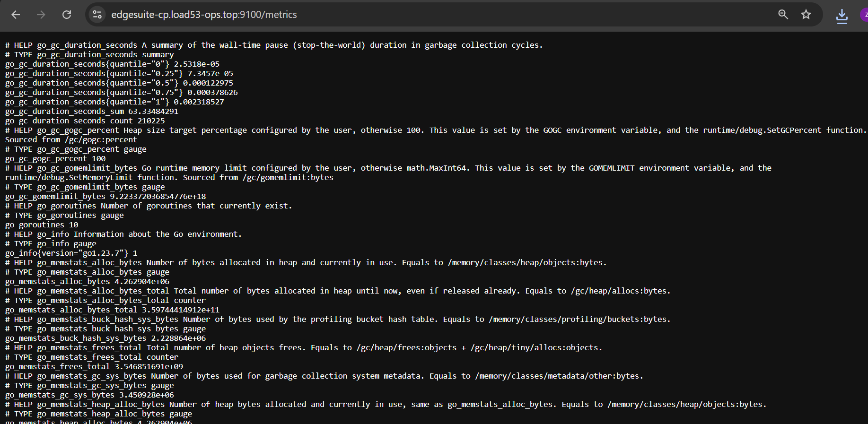Focus the address bar URL text

coord(204,15)
